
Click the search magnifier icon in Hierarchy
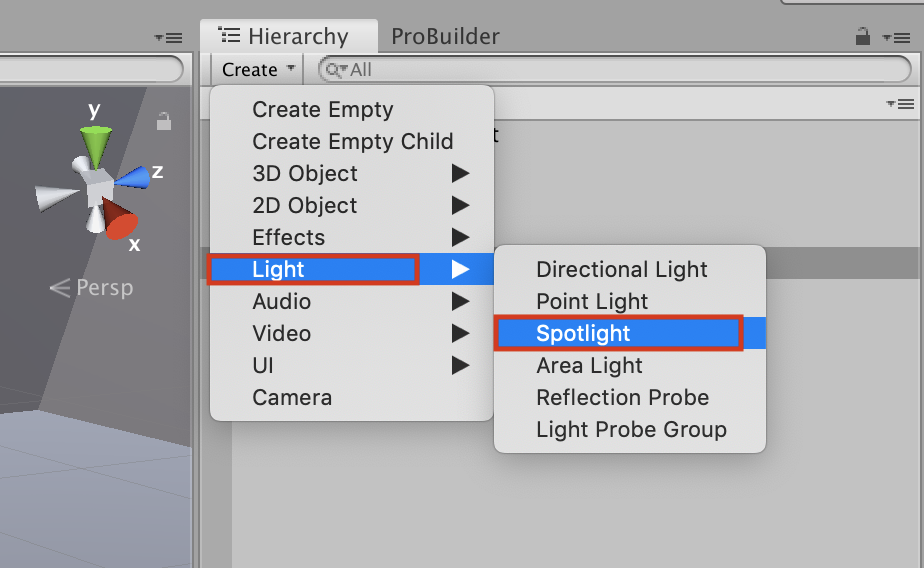[334, 70]
